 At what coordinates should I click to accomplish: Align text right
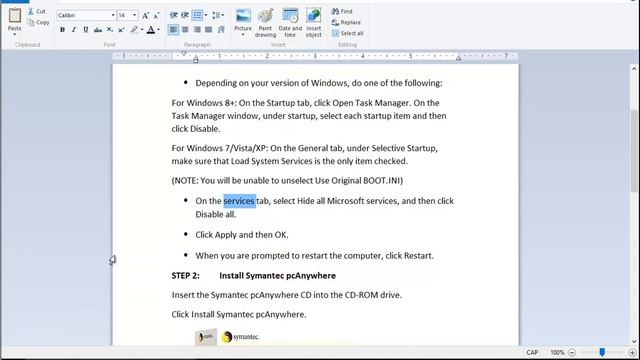point(197,29)
